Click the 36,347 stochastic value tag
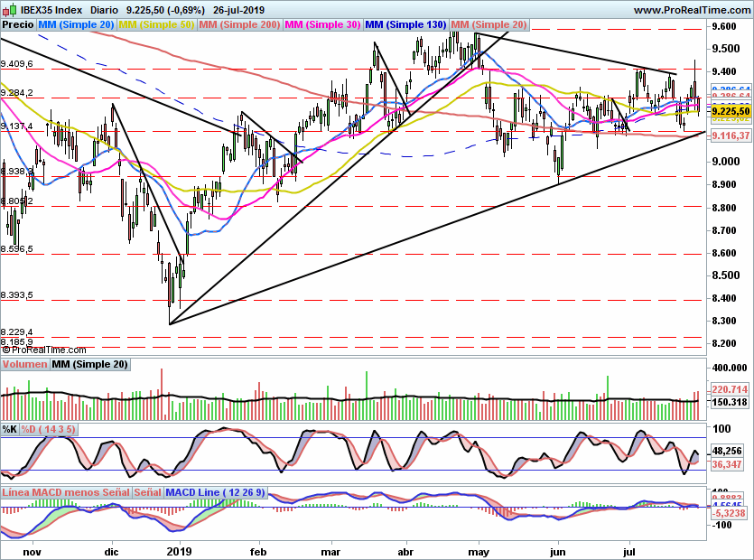 tap(727, 464)
